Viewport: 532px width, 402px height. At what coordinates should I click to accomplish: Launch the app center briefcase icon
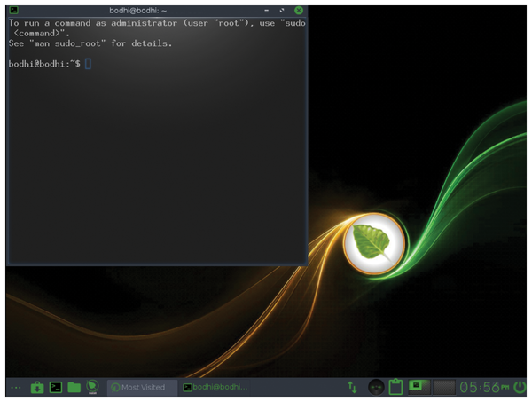tap(37, 388)
